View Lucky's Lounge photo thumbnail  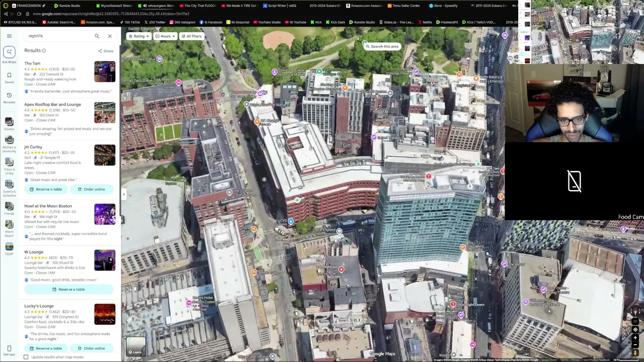[105, 314]
